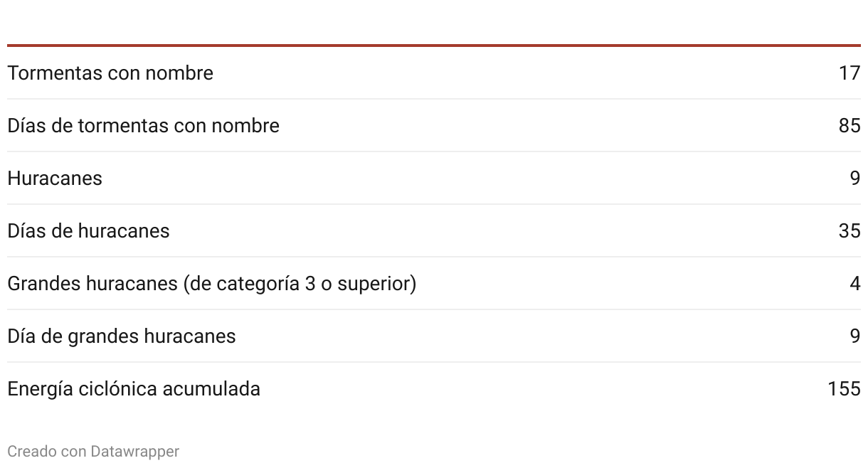Viewport: 868px width, 468px height.
Task: Open the 'Creado con Datawrapper' link
Action: tap(93, 452)
